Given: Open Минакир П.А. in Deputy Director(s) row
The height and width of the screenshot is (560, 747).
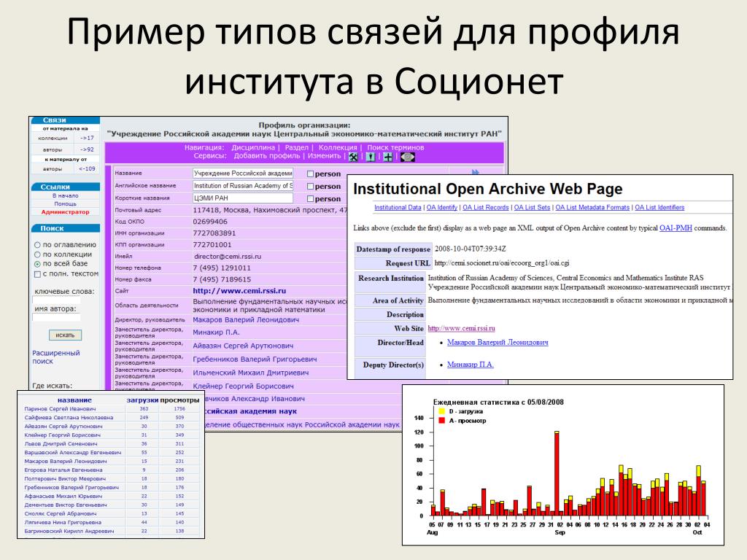Looking at the screenshot, I should pyautogui.click(x=471, y=365).
